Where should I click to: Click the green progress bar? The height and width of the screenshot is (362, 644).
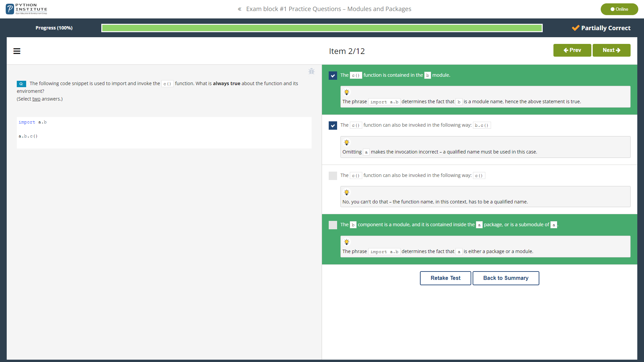[x=322, y=28]
